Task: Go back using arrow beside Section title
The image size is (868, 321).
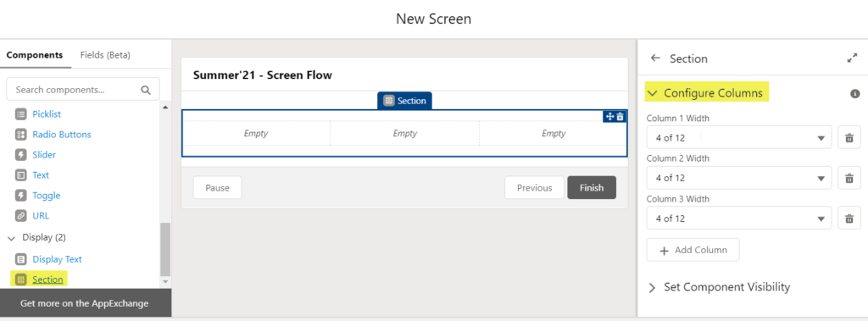Action: pyautogui.click(x=655, y=58)
